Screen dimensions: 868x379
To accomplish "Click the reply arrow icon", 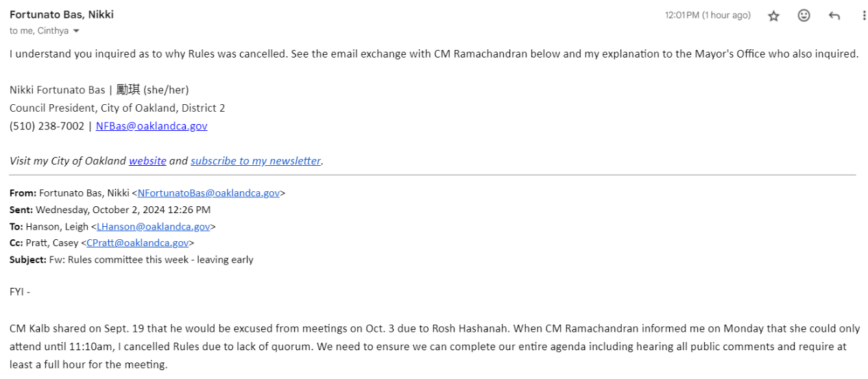I will point(834,16).
